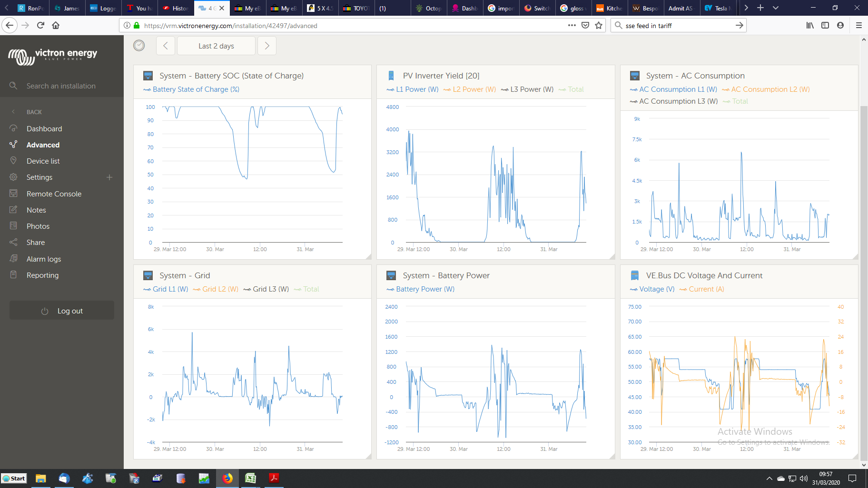Expand Settings with the plus icon
Screen dimensions: 868x488
[109, 177]
